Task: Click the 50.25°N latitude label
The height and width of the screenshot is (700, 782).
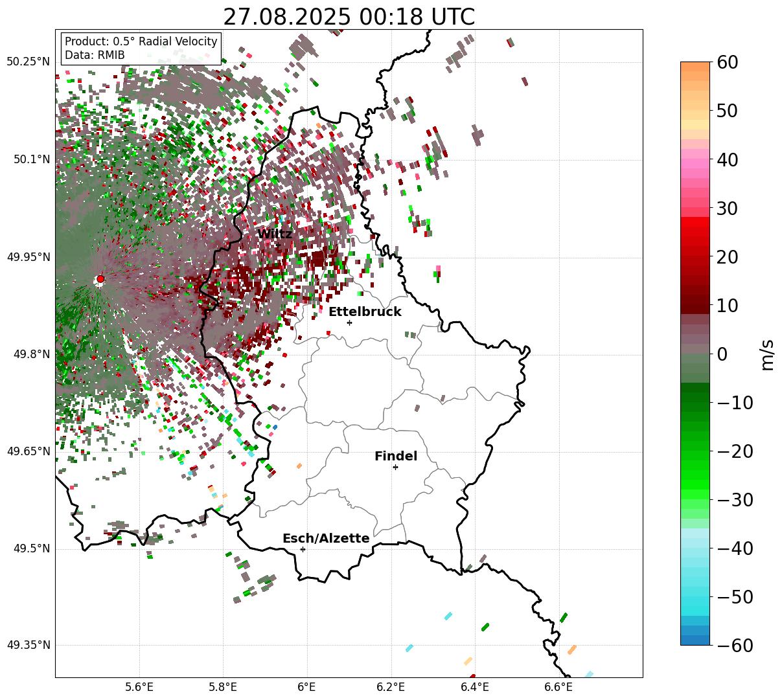Action: 28,62
